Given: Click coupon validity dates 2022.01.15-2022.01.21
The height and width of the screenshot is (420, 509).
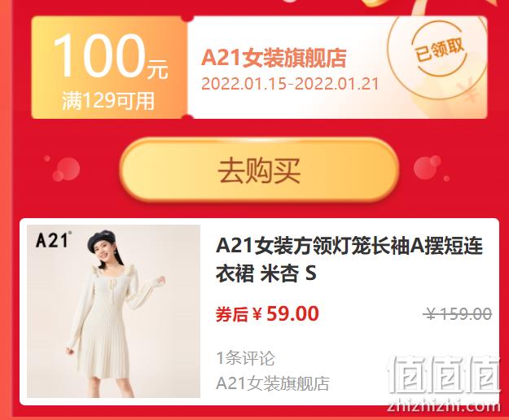Looking at the screenshot, I should coord(290,84).
